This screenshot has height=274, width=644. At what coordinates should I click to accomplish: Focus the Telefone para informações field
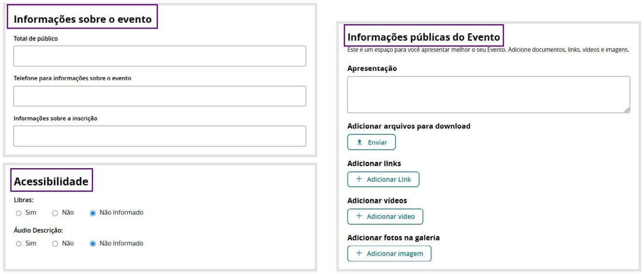[160, 96]
